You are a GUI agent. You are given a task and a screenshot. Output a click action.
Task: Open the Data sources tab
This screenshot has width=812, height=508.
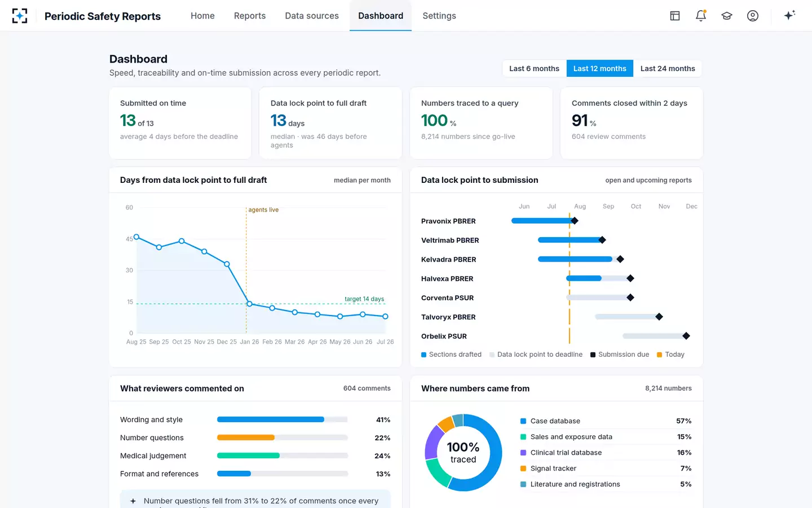tap(312, 16)
